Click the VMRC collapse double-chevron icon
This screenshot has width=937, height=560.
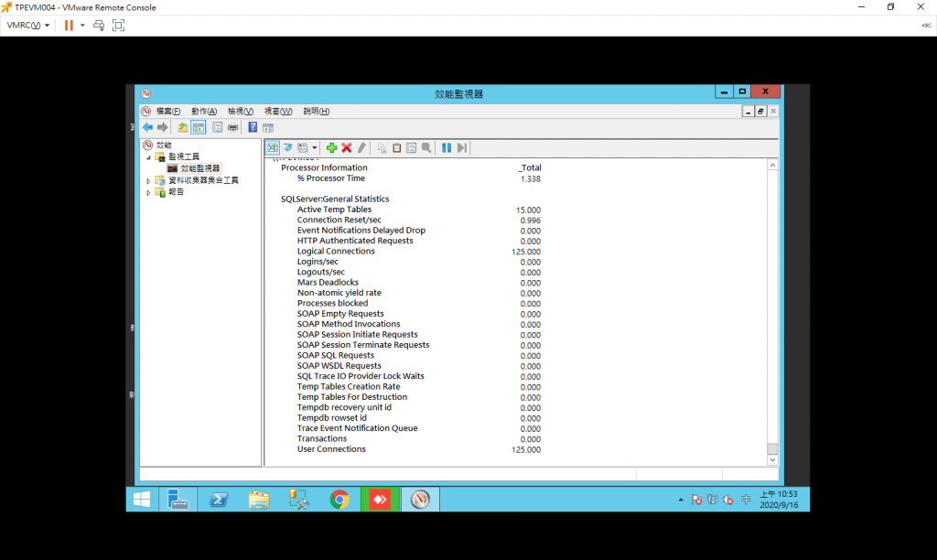click(926, 25)
